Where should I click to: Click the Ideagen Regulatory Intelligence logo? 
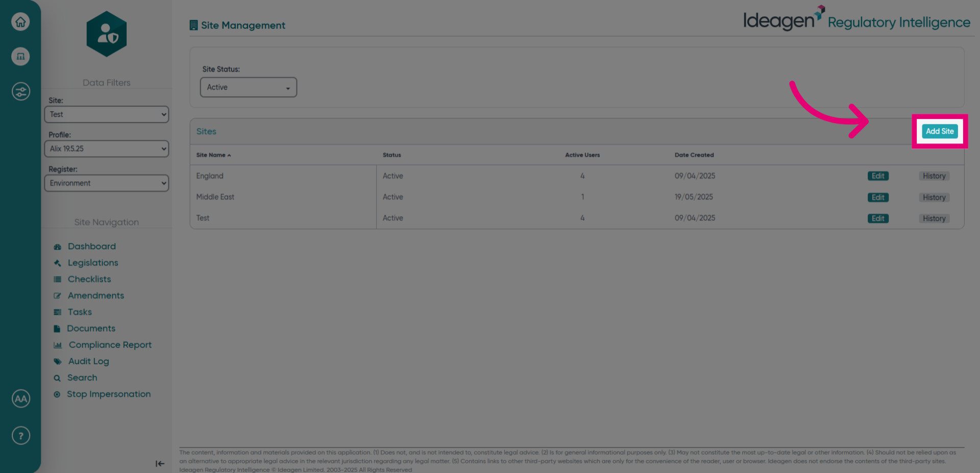[856, 19]
